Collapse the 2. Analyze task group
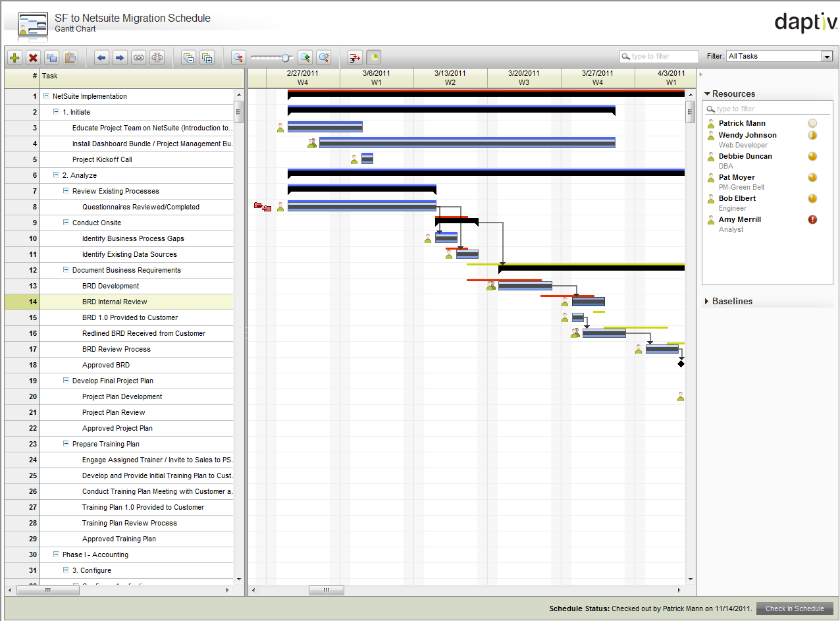 [56, 175]
